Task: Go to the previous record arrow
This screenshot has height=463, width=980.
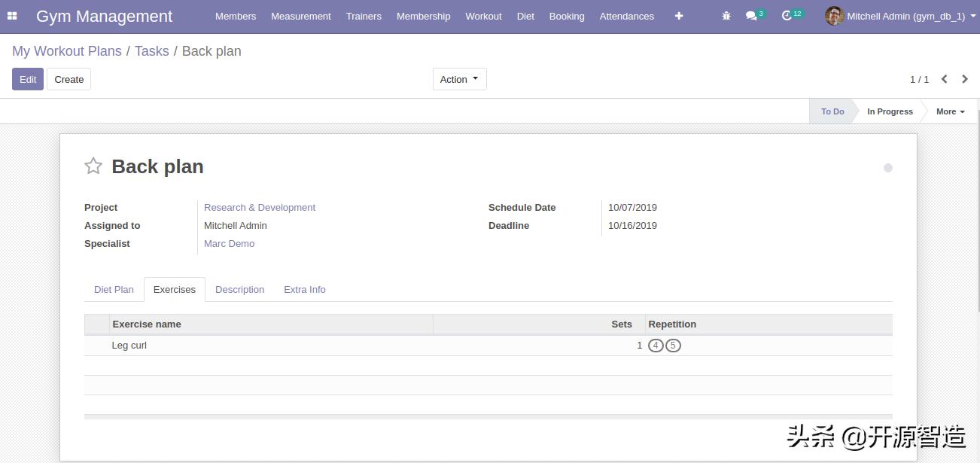Action: [x=944, y=79]
